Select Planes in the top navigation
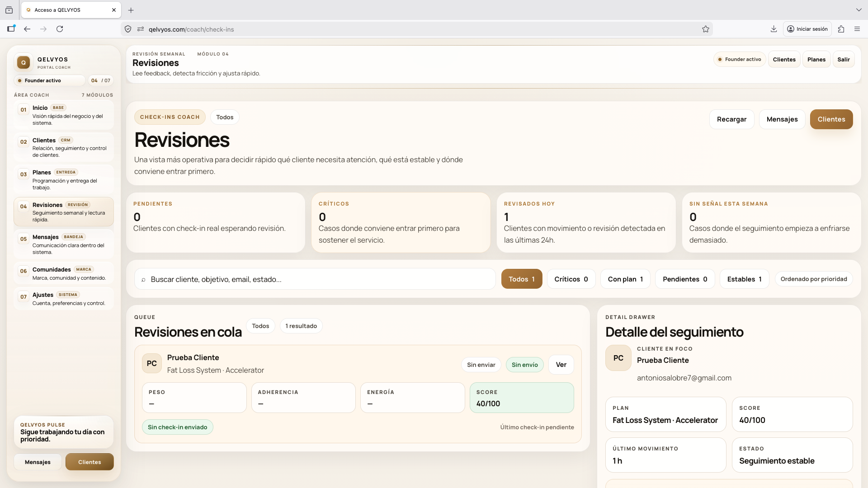The width and height of the screenshot is (868, 488). pos(816,59)
